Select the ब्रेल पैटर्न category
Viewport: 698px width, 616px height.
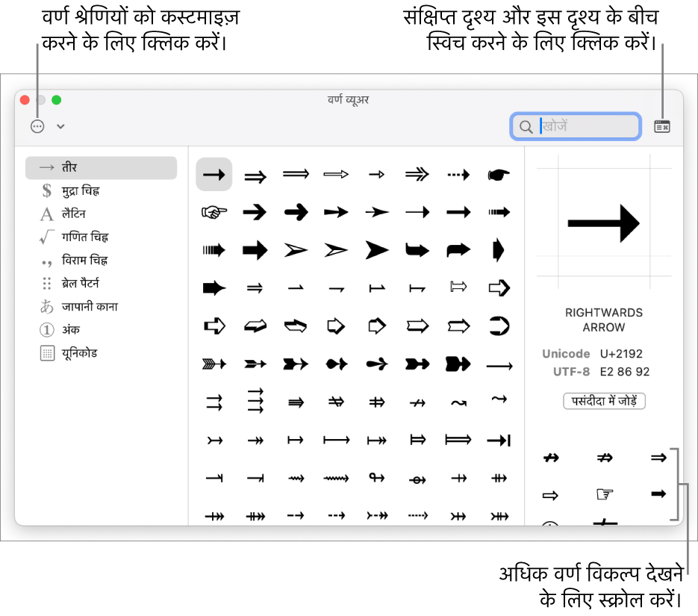tap(101, 284)
